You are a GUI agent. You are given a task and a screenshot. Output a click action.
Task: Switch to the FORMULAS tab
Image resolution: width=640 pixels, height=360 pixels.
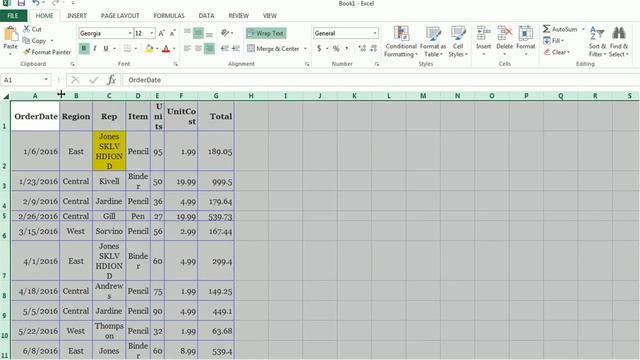pos(169,16)
